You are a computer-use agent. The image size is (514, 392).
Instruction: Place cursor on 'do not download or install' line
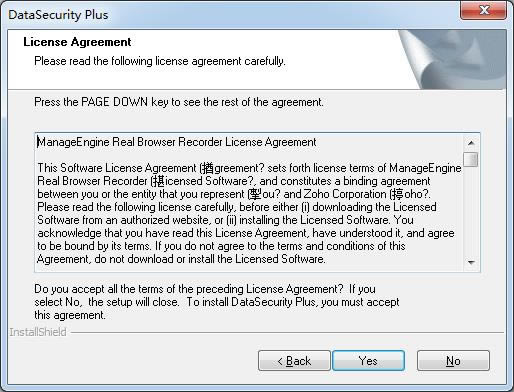tap(181, 259)
